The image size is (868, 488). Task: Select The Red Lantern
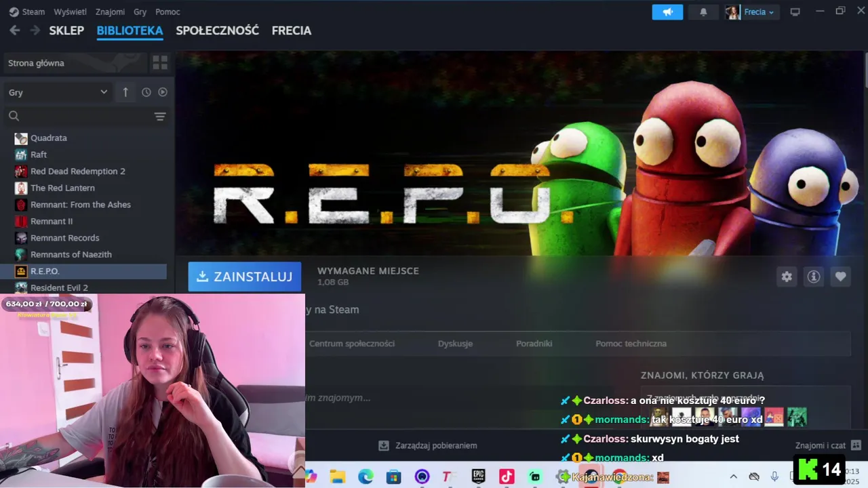(83, 188)
